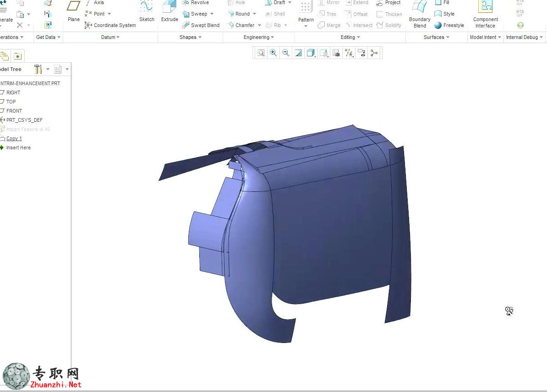Toggle datum display filters
The width and height of the screenshot is (547, 392).
click(349, 53)
